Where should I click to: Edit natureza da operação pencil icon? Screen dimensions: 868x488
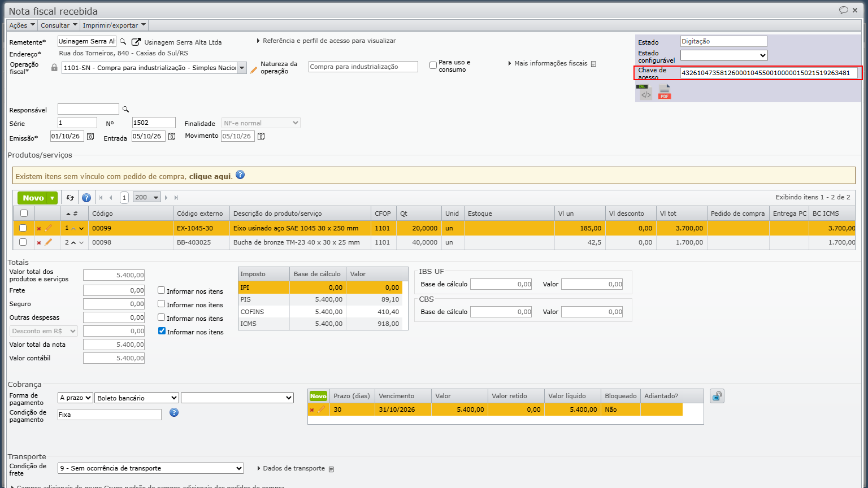254,70
